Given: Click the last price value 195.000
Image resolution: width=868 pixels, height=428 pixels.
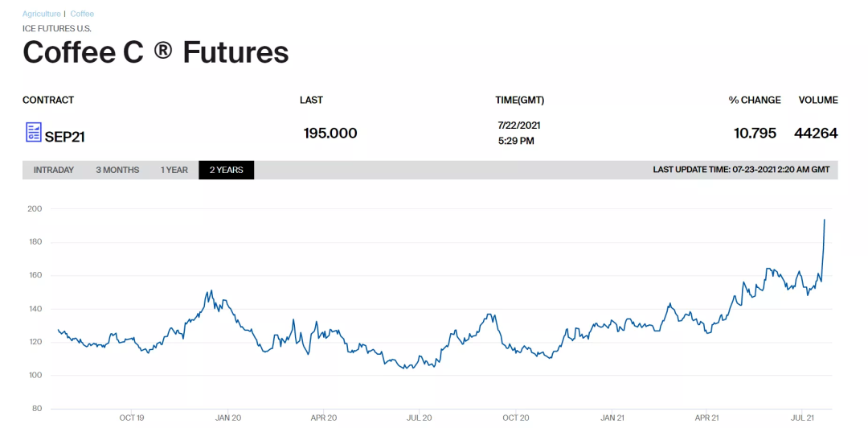Looking at the screenshot, I should (x=330, y=133).
